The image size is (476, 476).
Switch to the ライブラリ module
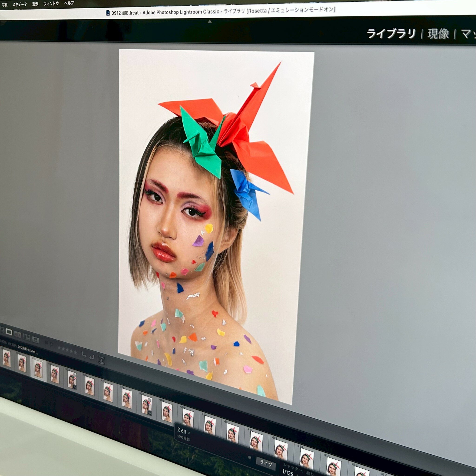point(391,34)
